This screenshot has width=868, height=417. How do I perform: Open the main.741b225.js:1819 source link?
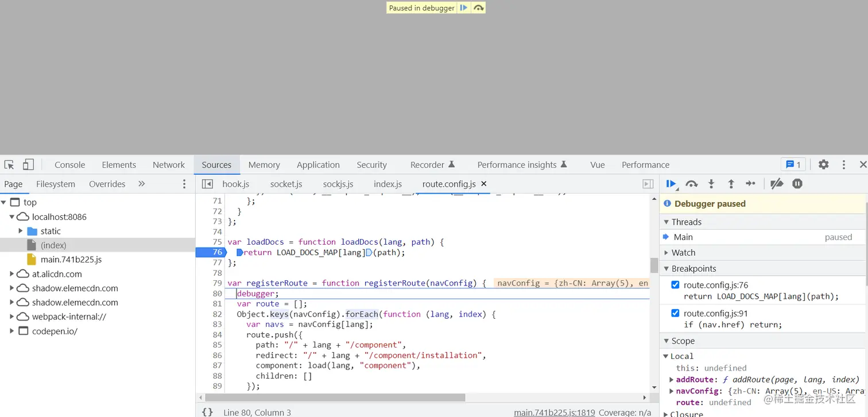point(554,412)
